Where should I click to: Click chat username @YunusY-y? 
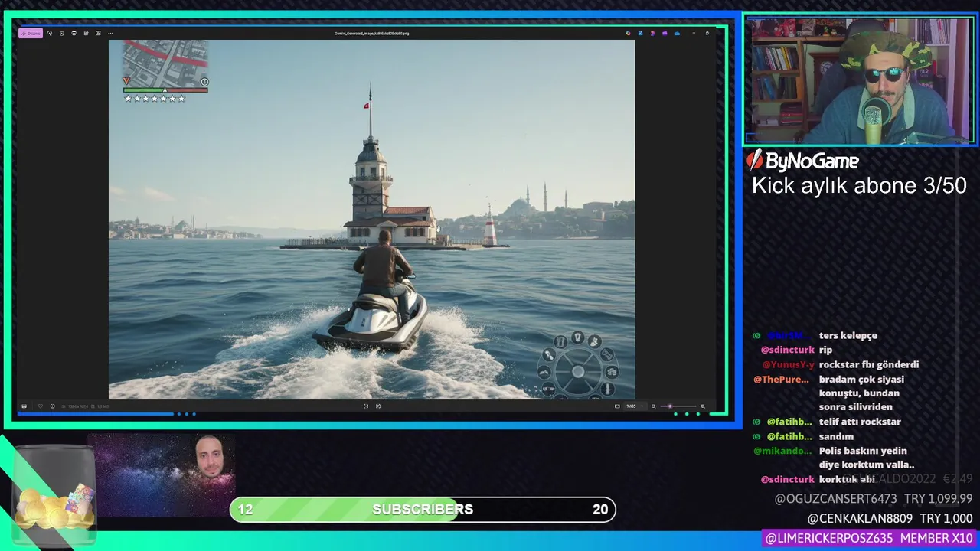click(x=789, y=364)
